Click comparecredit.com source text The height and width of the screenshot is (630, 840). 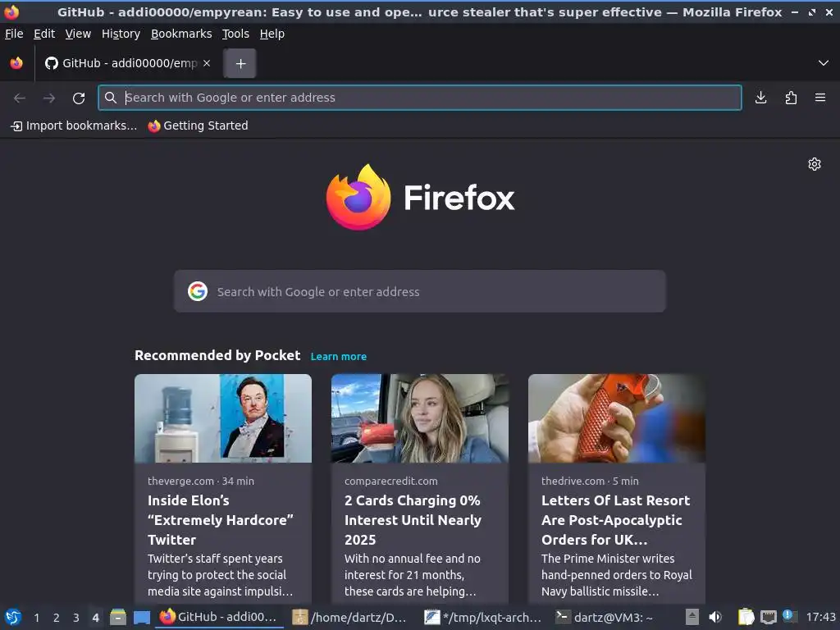click(x=391, y=481)
